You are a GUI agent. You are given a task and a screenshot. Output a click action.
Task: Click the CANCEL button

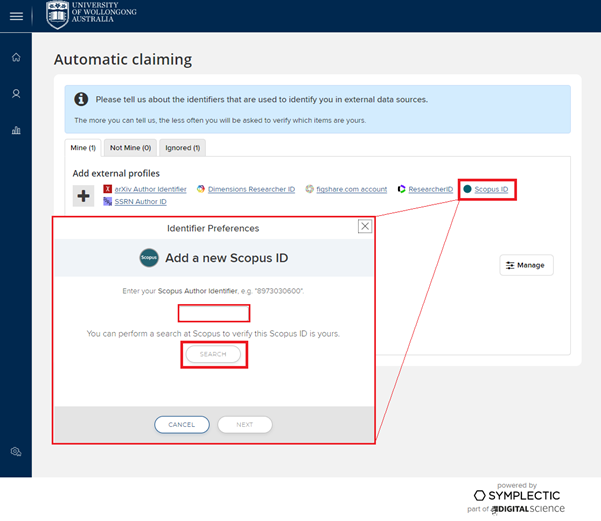click(x=182, y=425)
